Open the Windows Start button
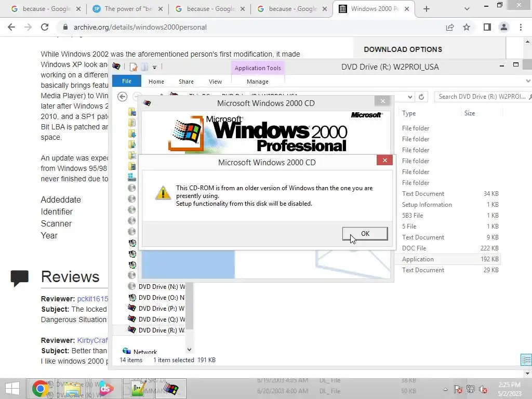Image resolution: width=532 pixels, height=399 pixels. click(x=12, y=389)
